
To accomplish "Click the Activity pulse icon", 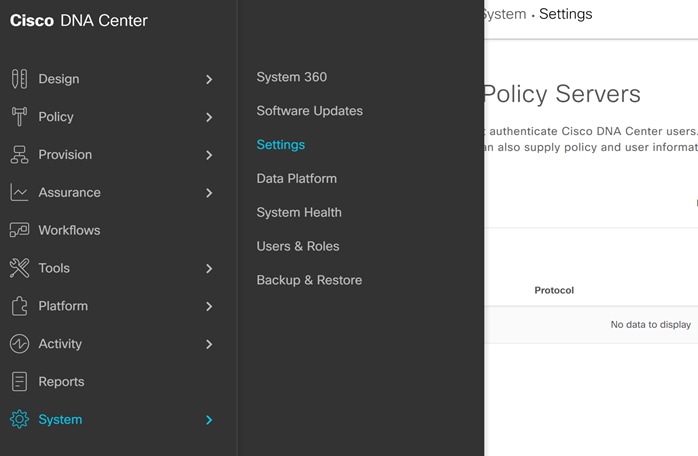I will pyautogui.click(x=19, y=344).
